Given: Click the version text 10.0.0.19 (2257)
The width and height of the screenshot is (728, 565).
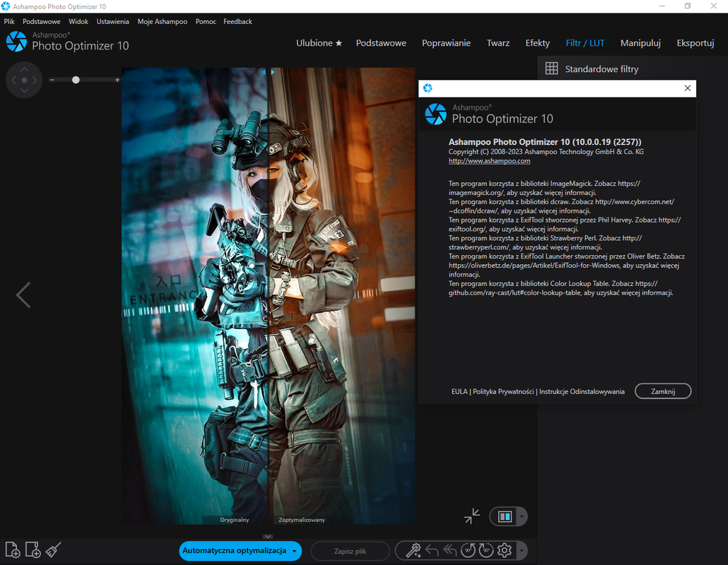Looking at the screenshot, I should 607,142.
